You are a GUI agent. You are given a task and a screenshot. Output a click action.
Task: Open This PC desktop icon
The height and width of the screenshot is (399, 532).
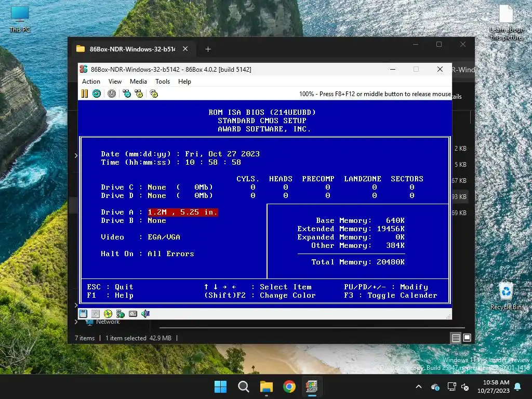click(x=20, y=20)
